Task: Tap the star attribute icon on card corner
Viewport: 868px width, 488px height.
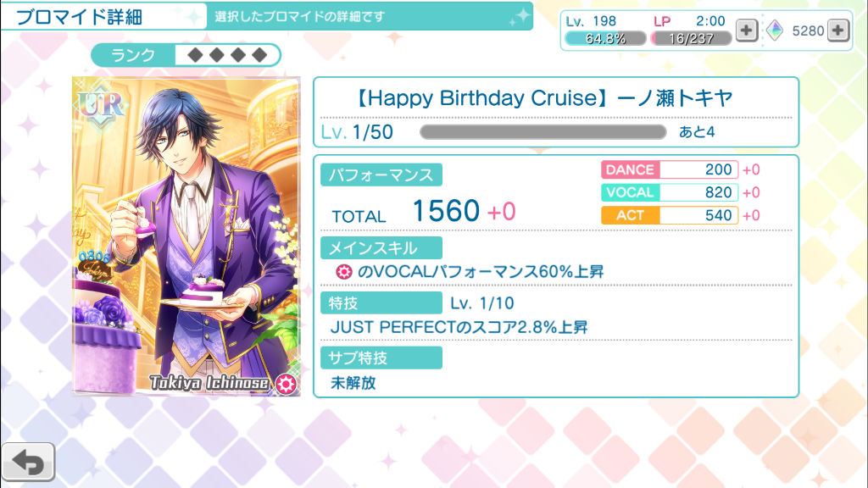Action: click(286, 384)
